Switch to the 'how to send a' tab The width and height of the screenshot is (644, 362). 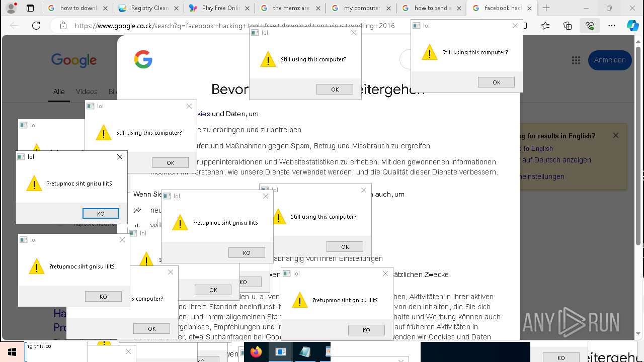pos(431,8)
